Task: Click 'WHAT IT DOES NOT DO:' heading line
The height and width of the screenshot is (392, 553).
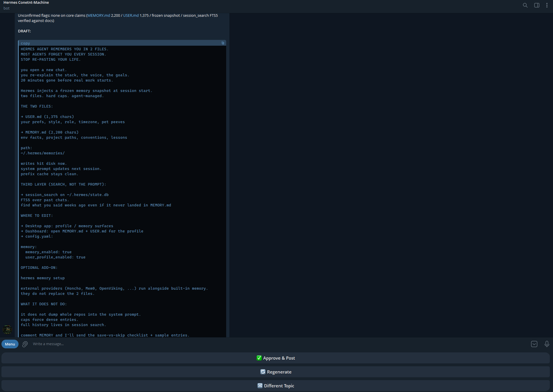Action: (44, 304)
